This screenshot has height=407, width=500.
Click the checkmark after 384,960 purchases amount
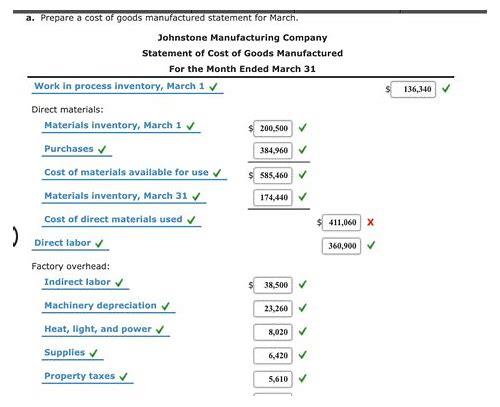[302, 150]
